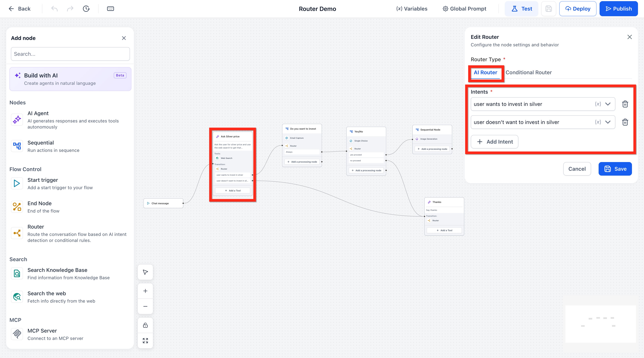Image resolution: width=644 pixels, height=358 pixels.
Task: Click the undo arrow icon
Action: [54, 9]
